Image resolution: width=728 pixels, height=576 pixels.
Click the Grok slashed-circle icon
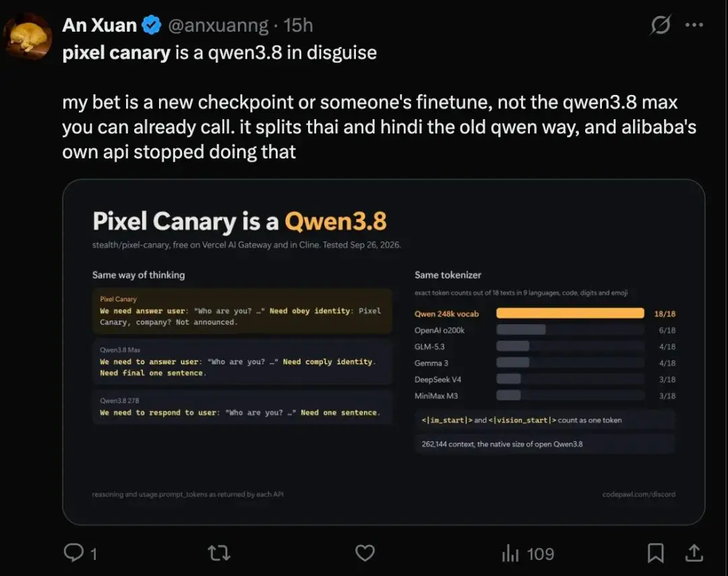660,25
